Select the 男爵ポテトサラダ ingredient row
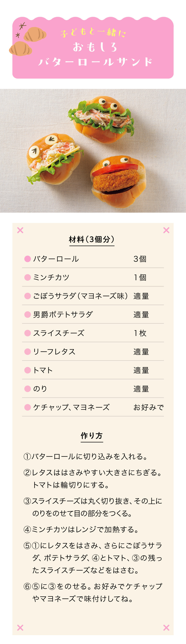This screenshot has width=186, height=644. [x=93, y=314]
